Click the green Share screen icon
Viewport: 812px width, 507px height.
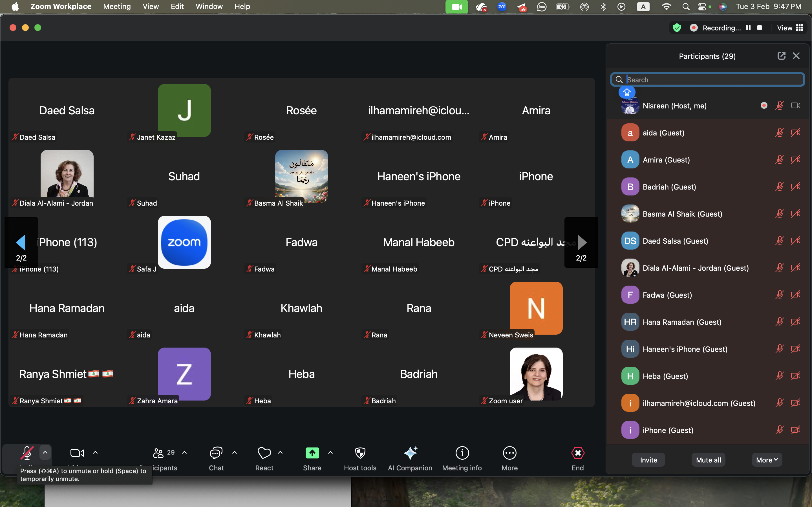coord(312,453)
